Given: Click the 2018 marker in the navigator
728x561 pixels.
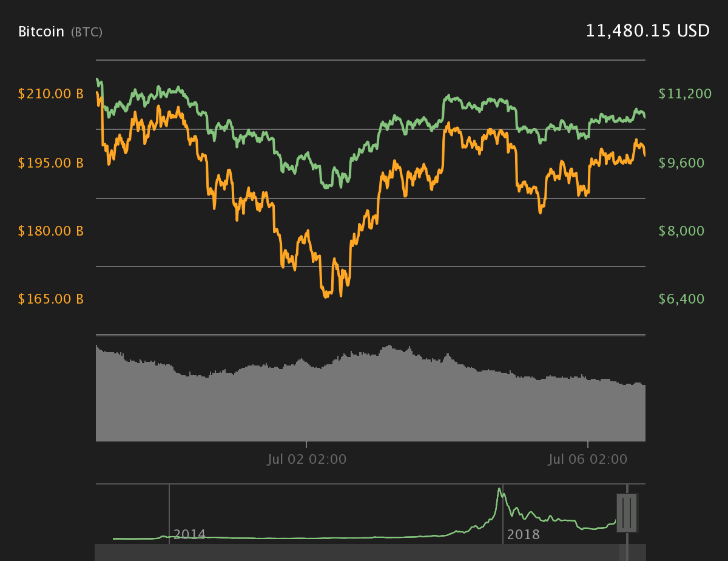Looking at the screenshot, I should 523,535.
